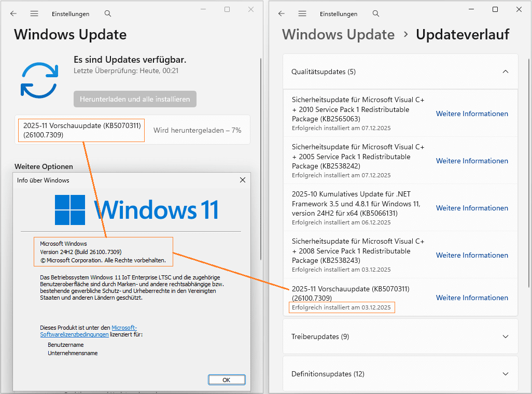Click Updateverlauf breadcrumb title
The image size is (532, 394).
(x=463, y=35)
